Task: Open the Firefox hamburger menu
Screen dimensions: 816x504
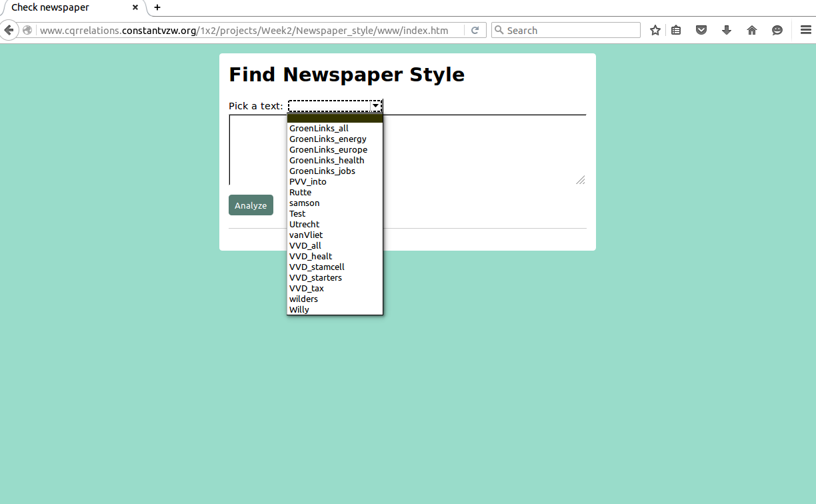Action: [806, 30]
